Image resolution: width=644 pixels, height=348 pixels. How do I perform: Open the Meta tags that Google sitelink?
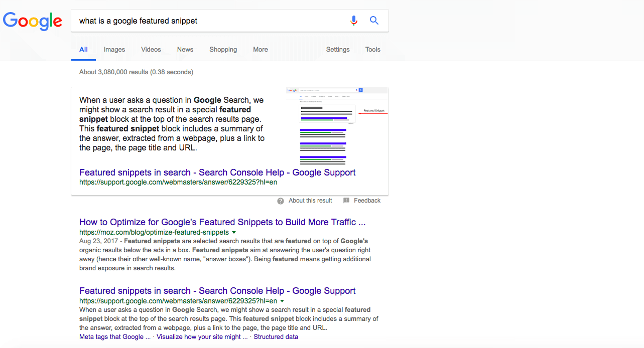[x=115, y=337]
